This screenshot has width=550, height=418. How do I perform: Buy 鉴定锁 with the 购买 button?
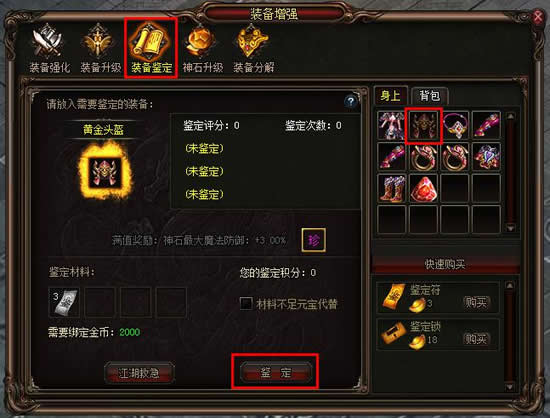(x=476, y=339)
